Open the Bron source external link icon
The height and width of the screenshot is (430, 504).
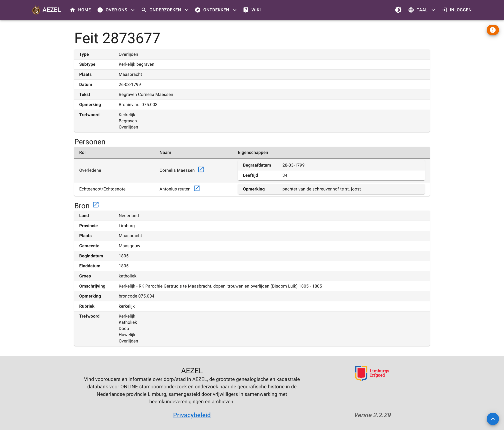96,205
